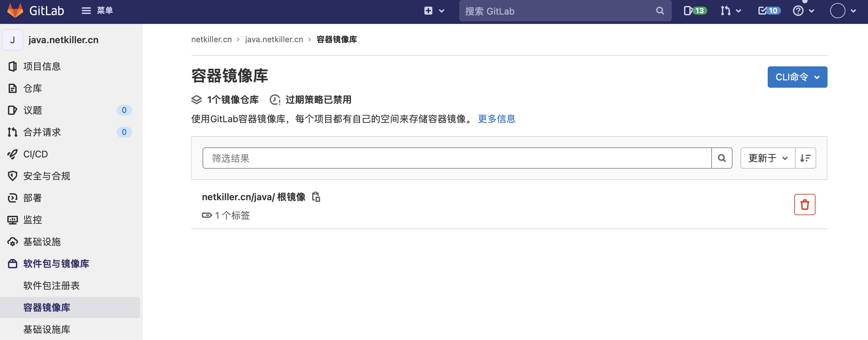The height and width of the screenshot is (340, 868).
Task: Expand merge requests header dropdown arrow
Action: [x=738, y=11]
